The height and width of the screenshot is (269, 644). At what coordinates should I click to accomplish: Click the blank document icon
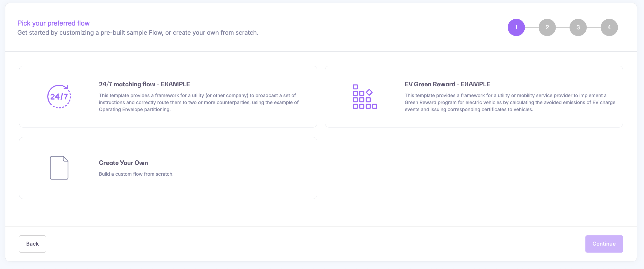[59, 168]
